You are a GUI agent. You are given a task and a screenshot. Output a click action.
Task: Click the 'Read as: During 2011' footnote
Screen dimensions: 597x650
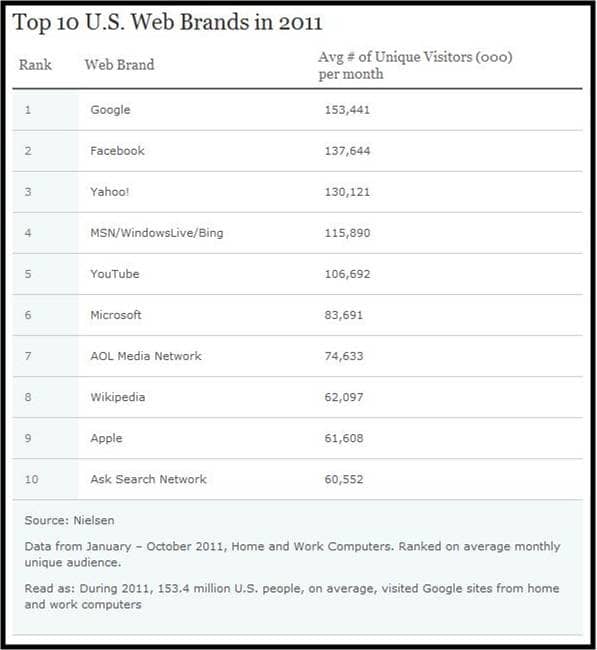(292, 597)
